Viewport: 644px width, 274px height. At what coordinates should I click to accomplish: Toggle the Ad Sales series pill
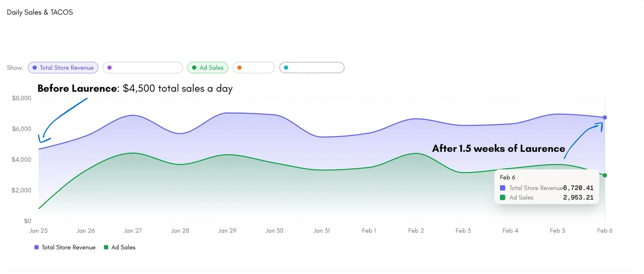208,67
